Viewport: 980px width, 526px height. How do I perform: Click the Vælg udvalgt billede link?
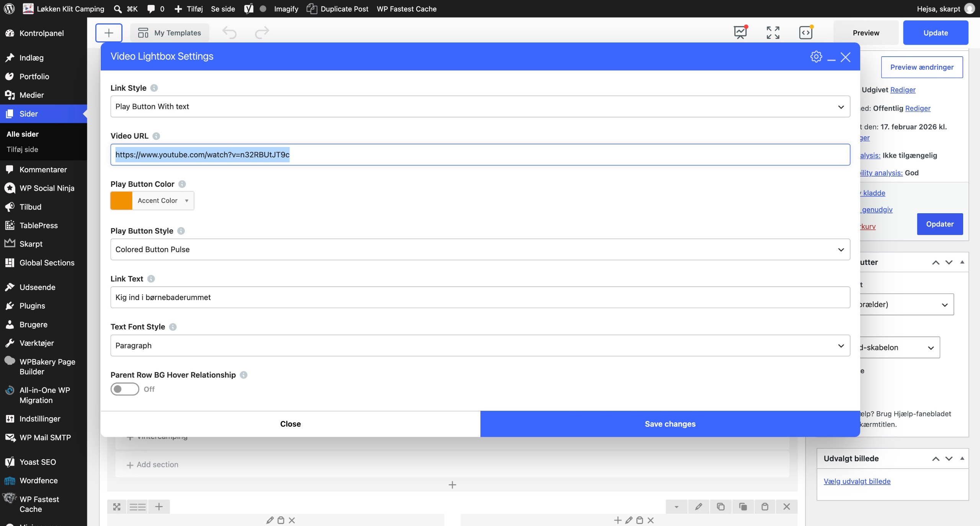coord(857,481)
